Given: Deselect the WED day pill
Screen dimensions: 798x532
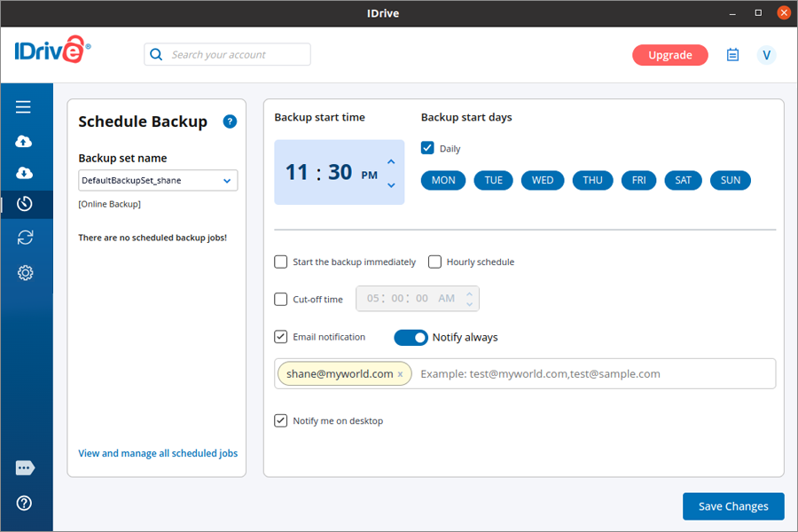Looking at the screenshot, I should 543,180.
